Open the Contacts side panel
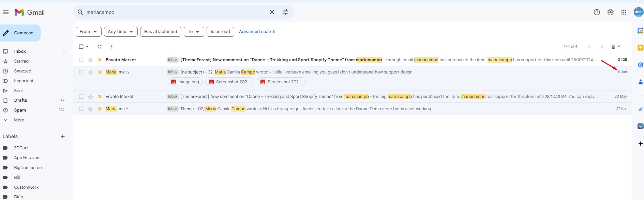 point(640,82)
